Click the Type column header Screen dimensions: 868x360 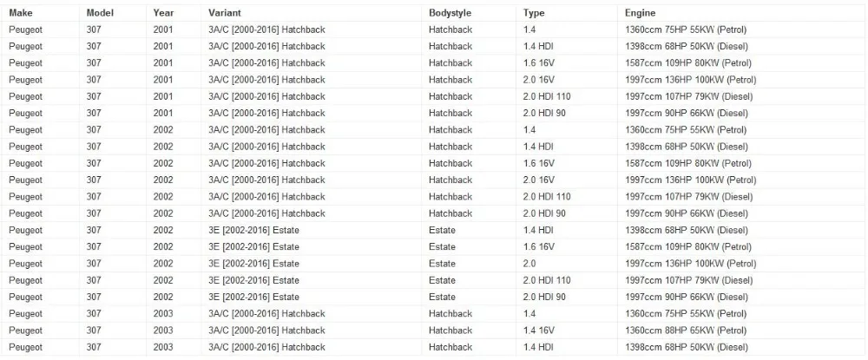(x=534, y=13)
